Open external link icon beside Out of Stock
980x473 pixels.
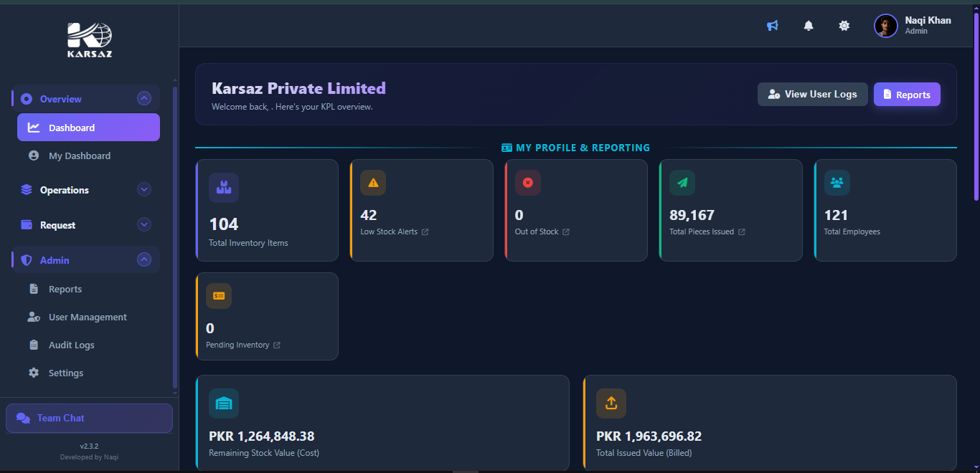566,232
